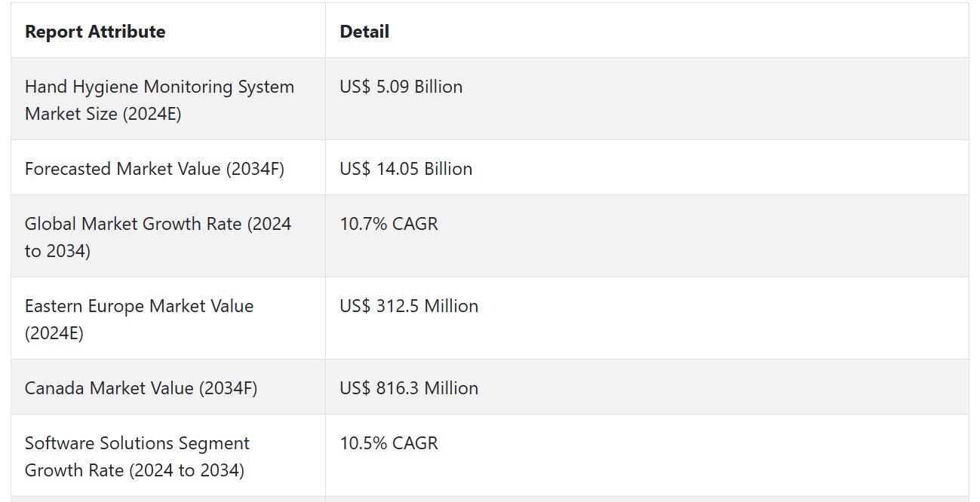Screen dimensions: 980x502
Task: Click the word Billion in the 2034F forecast row
Action: (x=448, y=169)
